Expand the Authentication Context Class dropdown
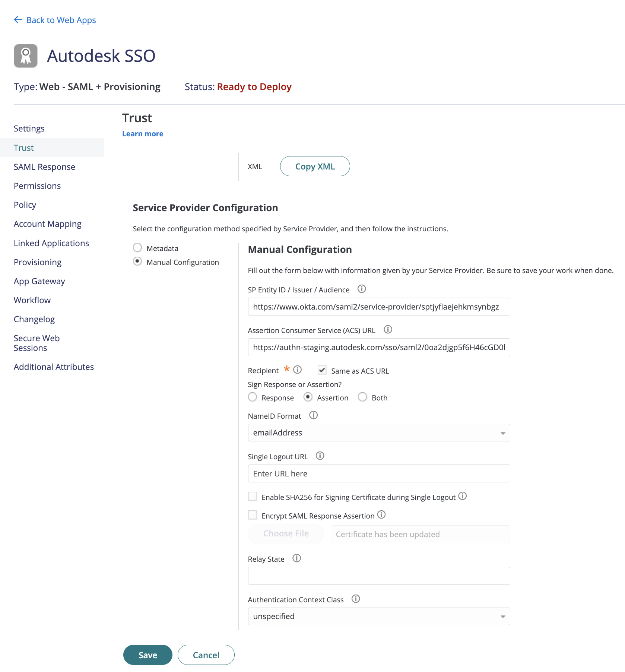Image resolution: width=625 pixels, height=672 pixels. click(379, 616)
